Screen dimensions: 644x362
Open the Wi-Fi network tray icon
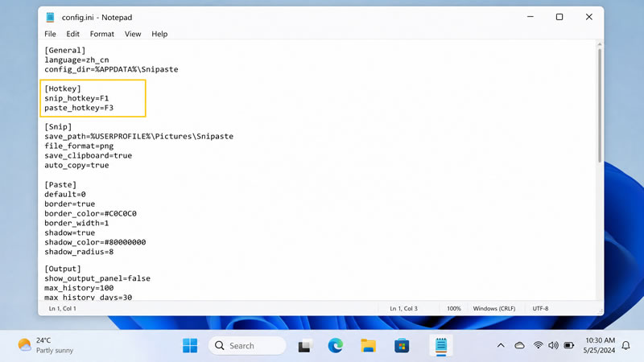click(538, 346)
